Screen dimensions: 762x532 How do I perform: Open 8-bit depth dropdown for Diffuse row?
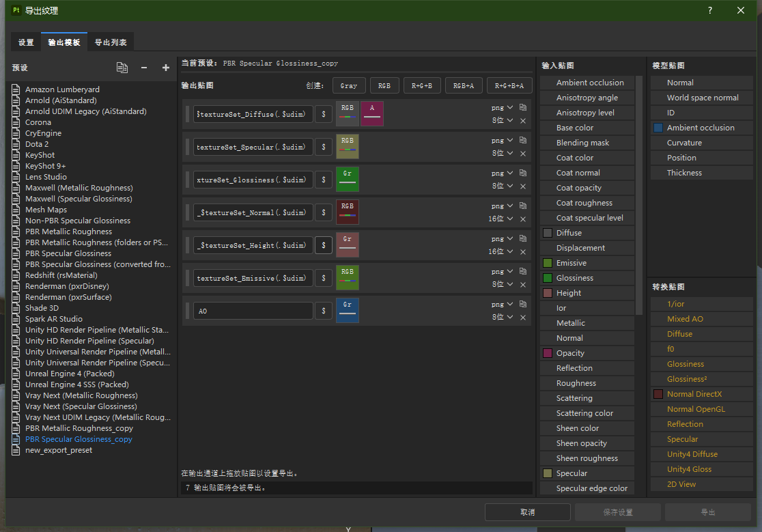tap(503, 120)
